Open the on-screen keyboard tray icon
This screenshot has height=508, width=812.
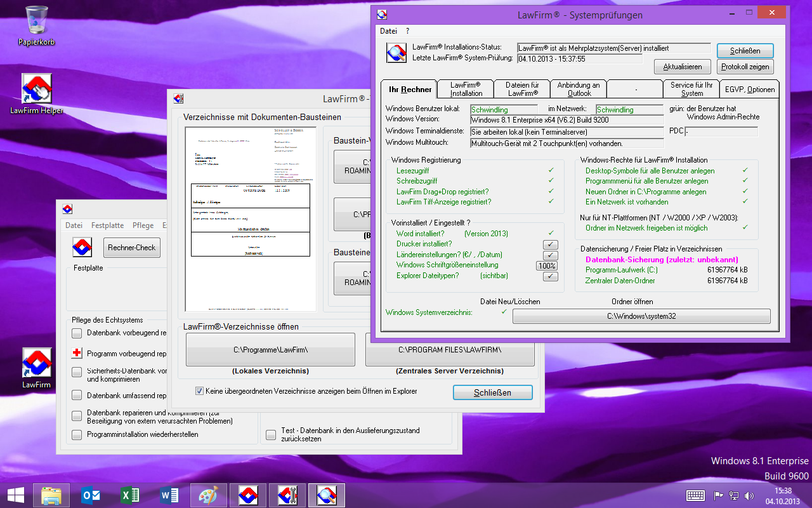pos(695,495)
